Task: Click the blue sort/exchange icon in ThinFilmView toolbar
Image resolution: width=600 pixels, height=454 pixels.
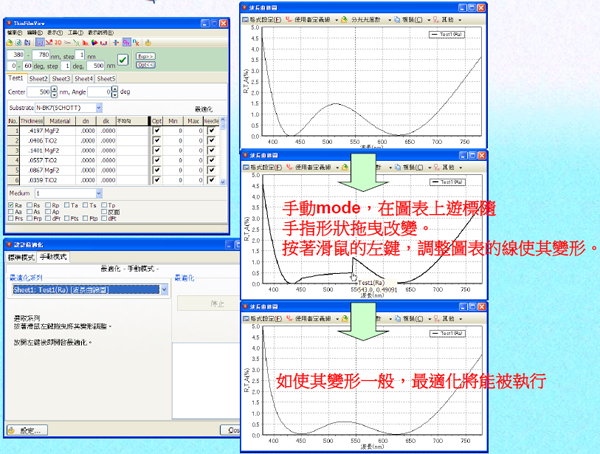Action: click(x=27, y=43)
